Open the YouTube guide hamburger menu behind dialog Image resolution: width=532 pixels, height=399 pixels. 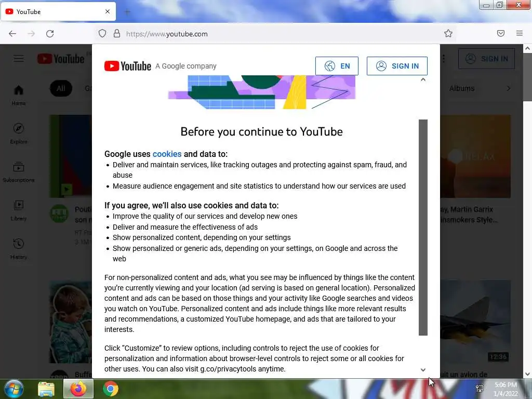pos(19,59)
